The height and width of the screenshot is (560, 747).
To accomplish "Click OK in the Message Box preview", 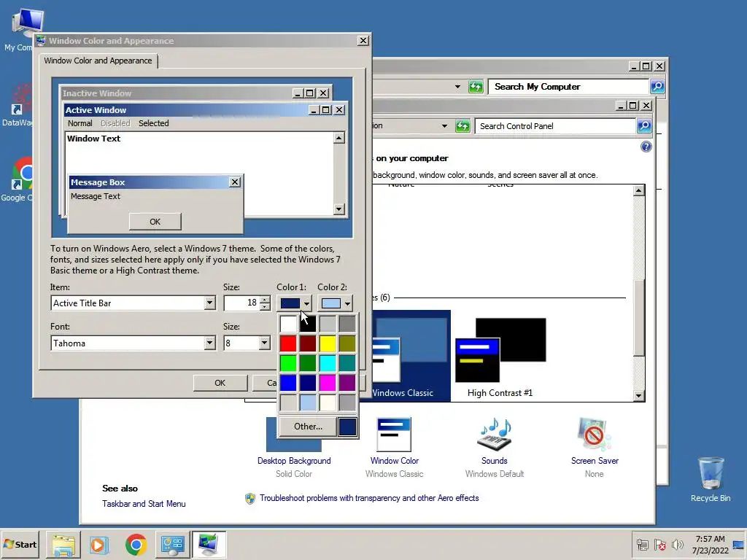I will coord(155,222).
